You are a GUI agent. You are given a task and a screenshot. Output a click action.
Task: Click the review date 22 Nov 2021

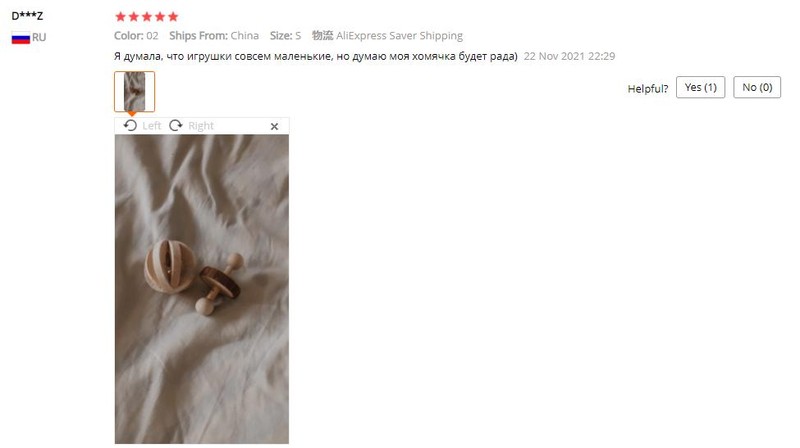tap(569, 56)
